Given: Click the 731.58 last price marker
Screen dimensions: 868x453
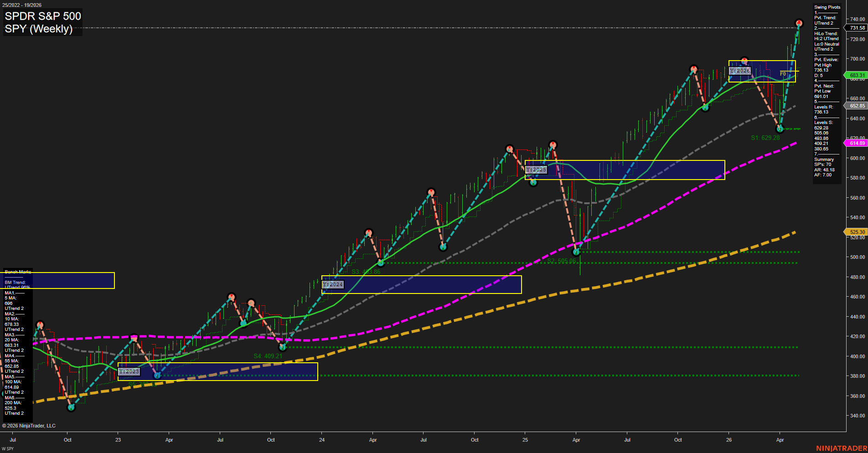Looking at the screenshot, I should (857, 28).
